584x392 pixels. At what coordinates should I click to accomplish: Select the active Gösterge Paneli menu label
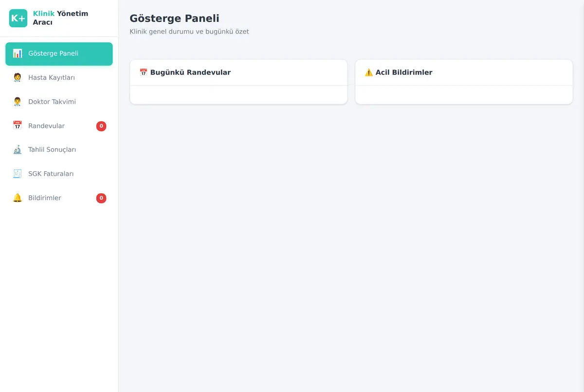coord(53,53)
